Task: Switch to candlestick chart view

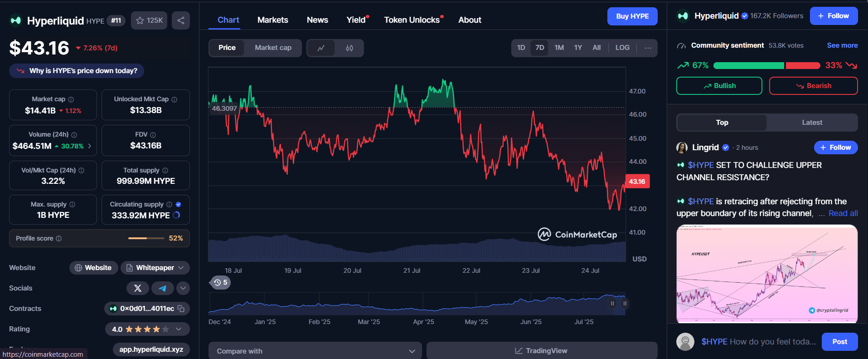Action: (x=349, y=48)
